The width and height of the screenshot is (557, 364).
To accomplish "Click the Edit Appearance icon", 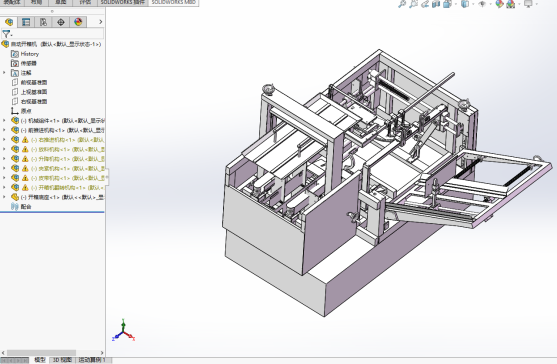I will point(499,4).
